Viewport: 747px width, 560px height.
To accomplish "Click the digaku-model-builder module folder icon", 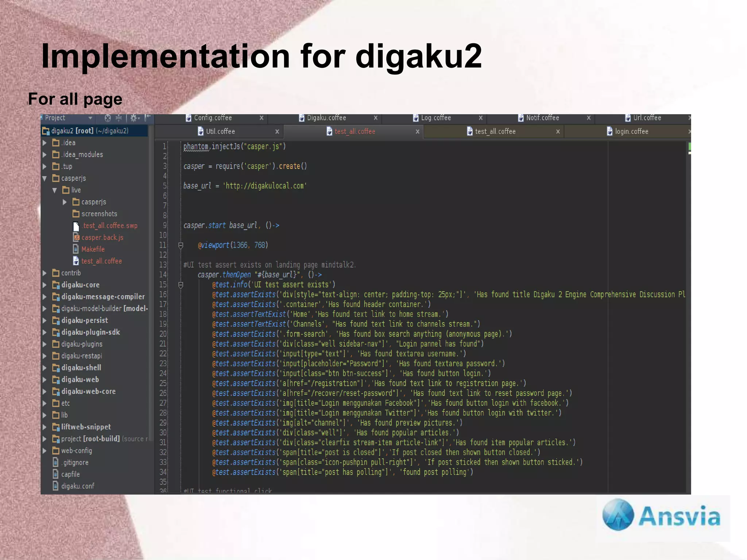I will [56, 309].
